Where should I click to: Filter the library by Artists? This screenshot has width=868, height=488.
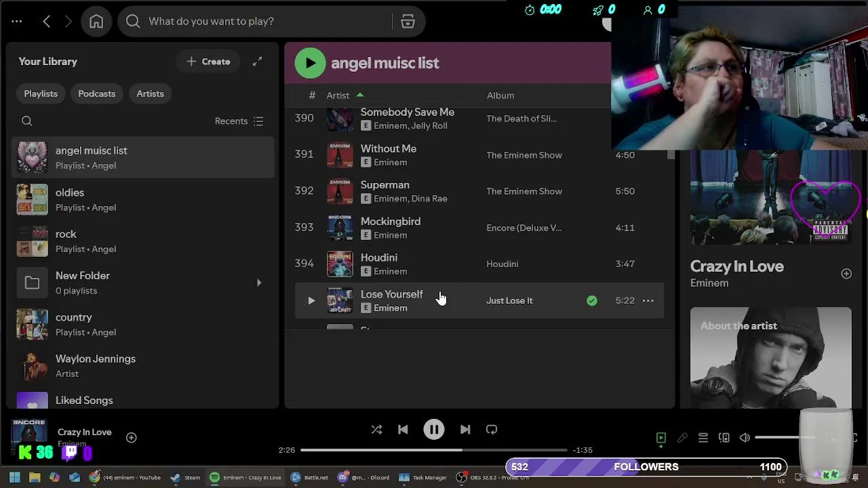150,94
